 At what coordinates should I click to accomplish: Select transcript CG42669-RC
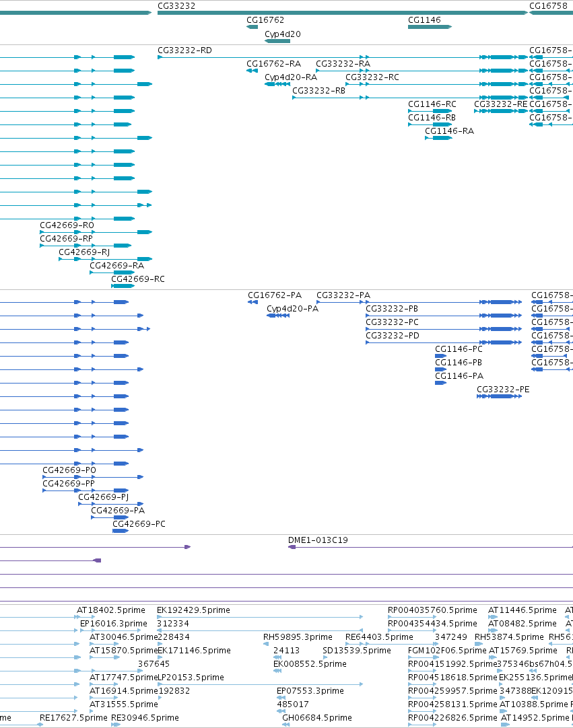123,286
